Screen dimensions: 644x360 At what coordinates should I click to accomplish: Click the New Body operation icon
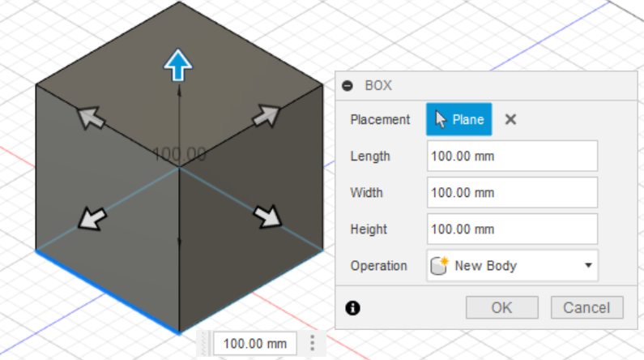(440, 265)
